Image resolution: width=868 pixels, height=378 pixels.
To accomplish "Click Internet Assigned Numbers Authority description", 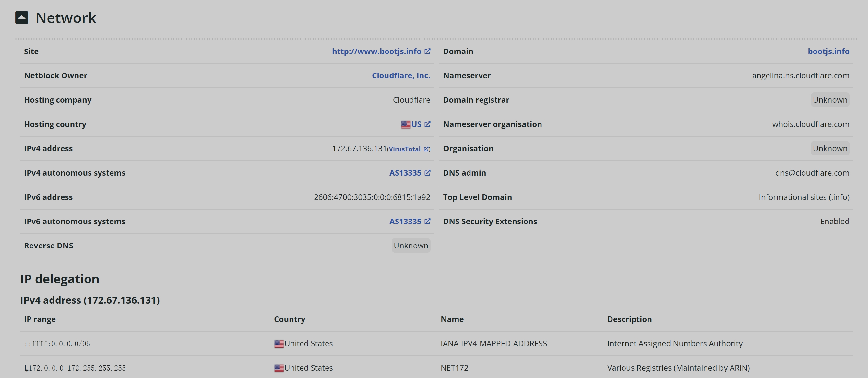I will (674, 343).
